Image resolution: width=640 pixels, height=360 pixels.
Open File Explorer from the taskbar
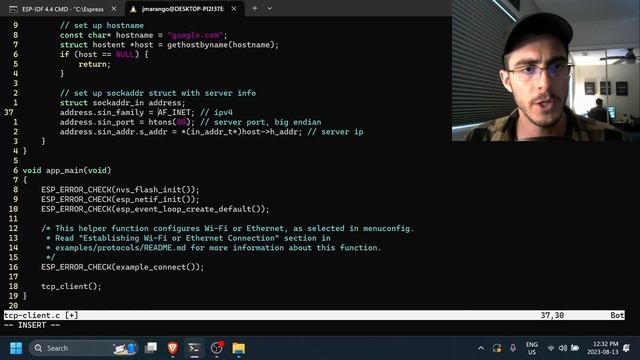(x=238, y=348)
